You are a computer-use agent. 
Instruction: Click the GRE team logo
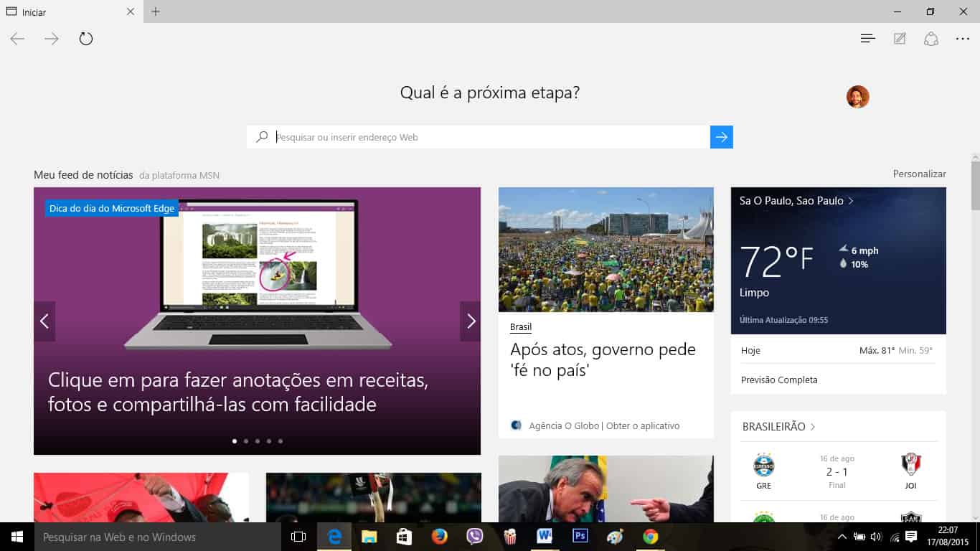[764, 466]
